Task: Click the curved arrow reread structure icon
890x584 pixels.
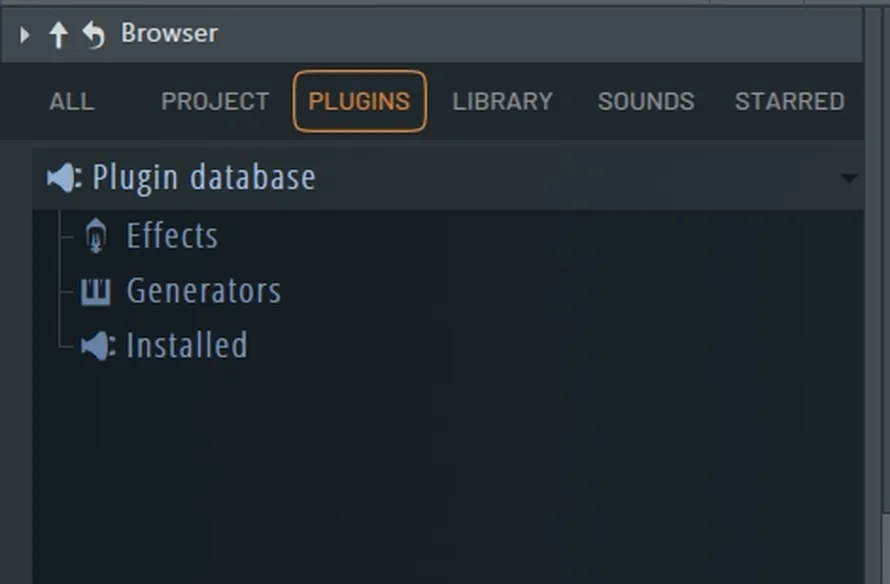Action: 94,35
